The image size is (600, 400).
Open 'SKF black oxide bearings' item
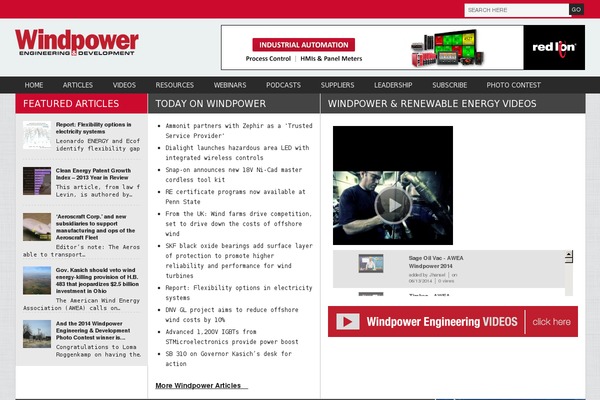pyautogui.click(x=239, y=260)
